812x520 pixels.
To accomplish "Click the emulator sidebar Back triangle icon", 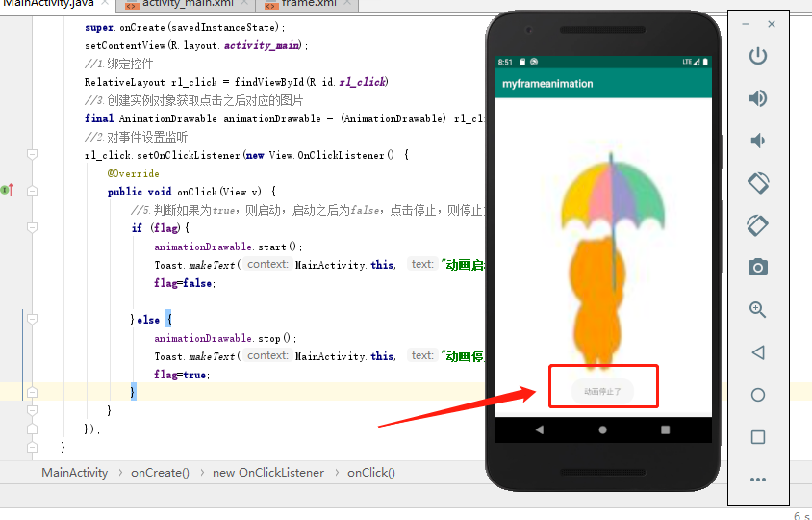I will tap(758, 352).
